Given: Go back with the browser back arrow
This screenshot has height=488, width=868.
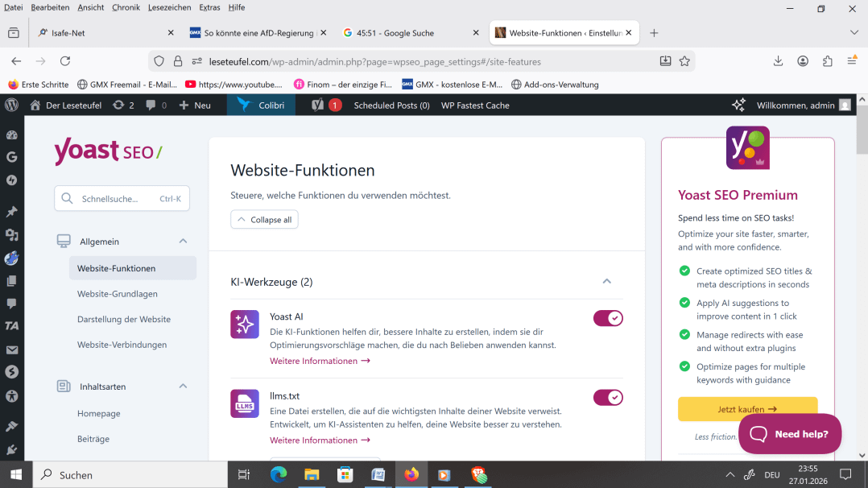Looking at the screenshot, I should coord(16,61).
